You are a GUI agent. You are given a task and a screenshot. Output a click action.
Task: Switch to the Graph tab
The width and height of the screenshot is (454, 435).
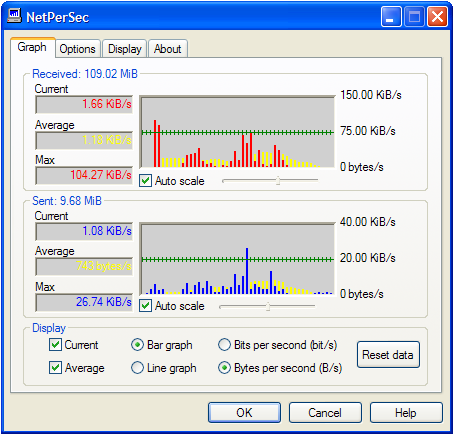[32, 47]
